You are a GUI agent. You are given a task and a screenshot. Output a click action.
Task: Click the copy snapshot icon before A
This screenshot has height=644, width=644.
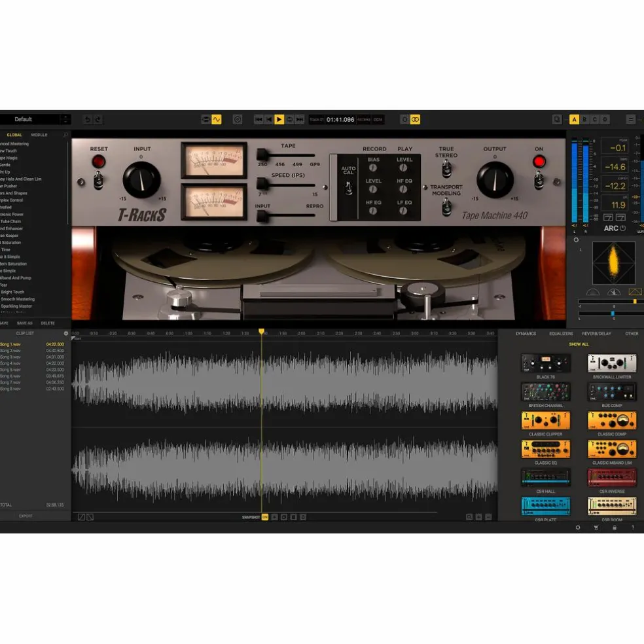(557, 120)
